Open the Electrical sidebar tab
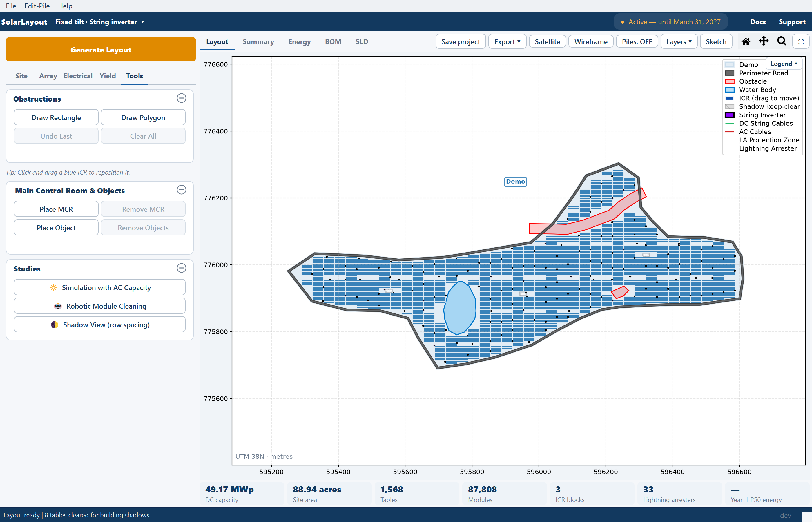Viewport: 812px width, 522px height. (78, 76)
